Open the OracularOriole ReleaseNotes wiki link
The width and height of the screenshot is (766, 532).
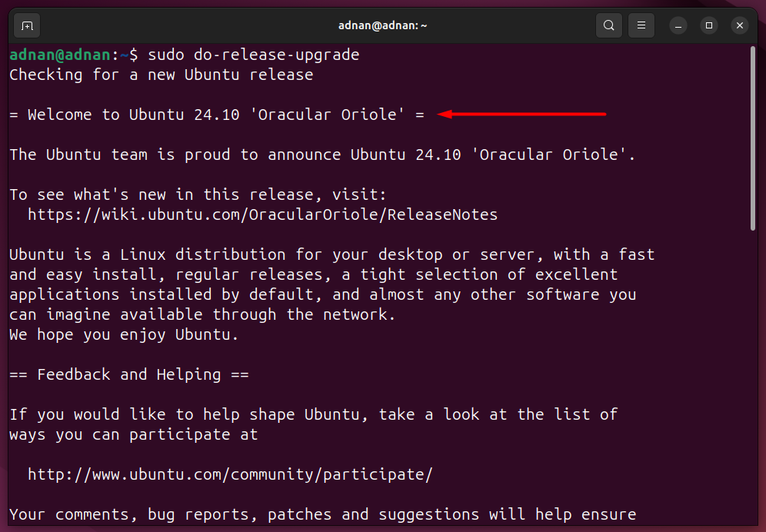pos(262,214)
